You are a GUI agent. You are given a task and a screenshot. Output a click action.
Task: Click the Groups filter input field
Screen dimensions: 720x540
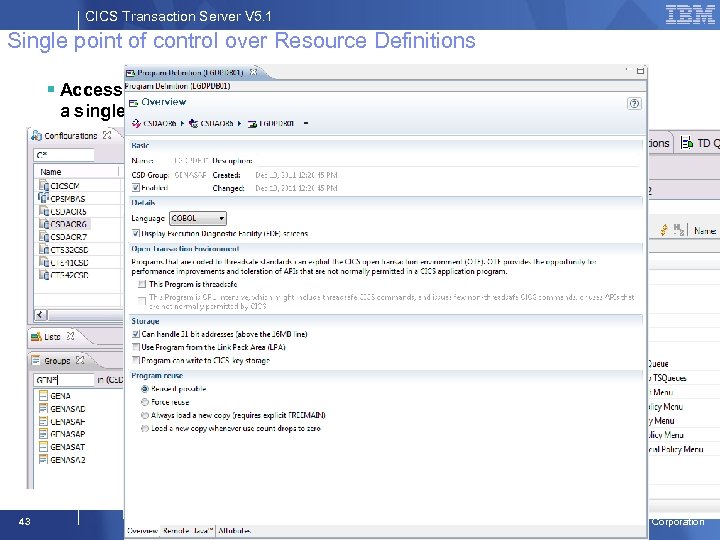click(64, 380)
